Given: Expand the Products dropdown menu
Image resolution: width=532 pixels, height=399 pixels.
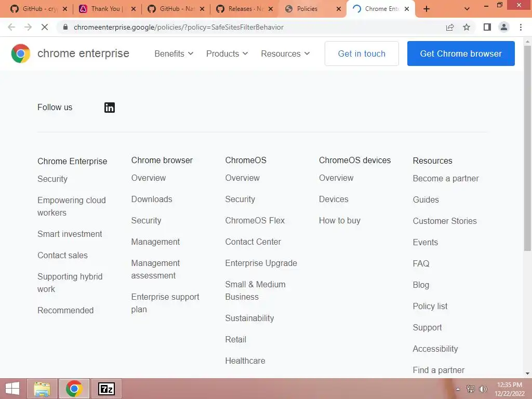Looking at the screenshot, I should pos(227,54).
